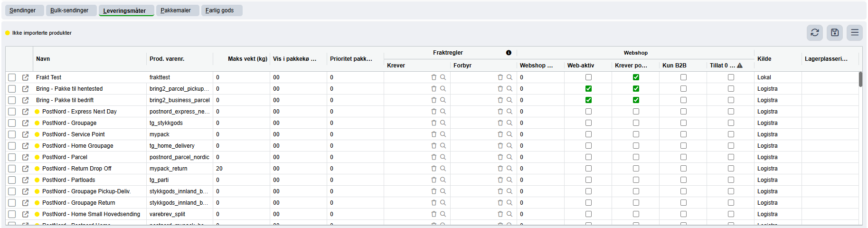Select the Farlig gods tab
Image resolution: width=868 pixels, height=228 pixels.
pos(219,10)
